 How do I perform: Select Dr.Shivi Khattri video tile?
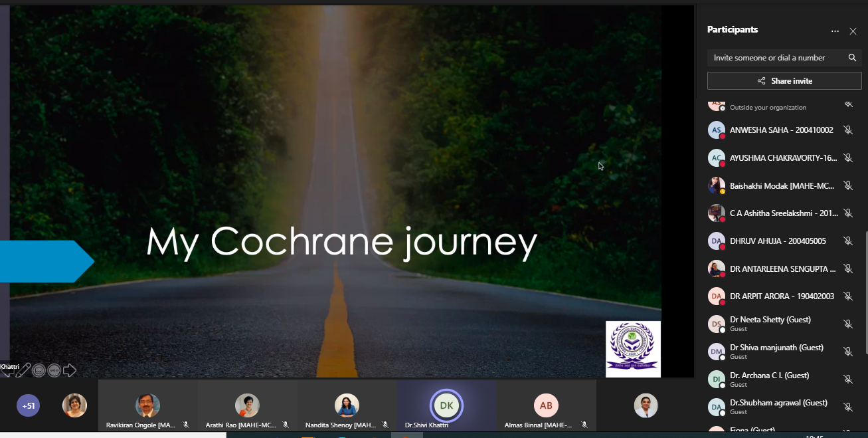[446, 407]
